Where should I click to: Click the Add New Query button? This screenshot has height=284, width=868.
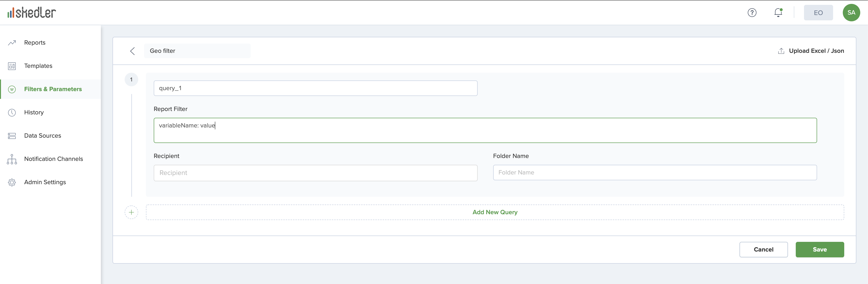[495, 212]
